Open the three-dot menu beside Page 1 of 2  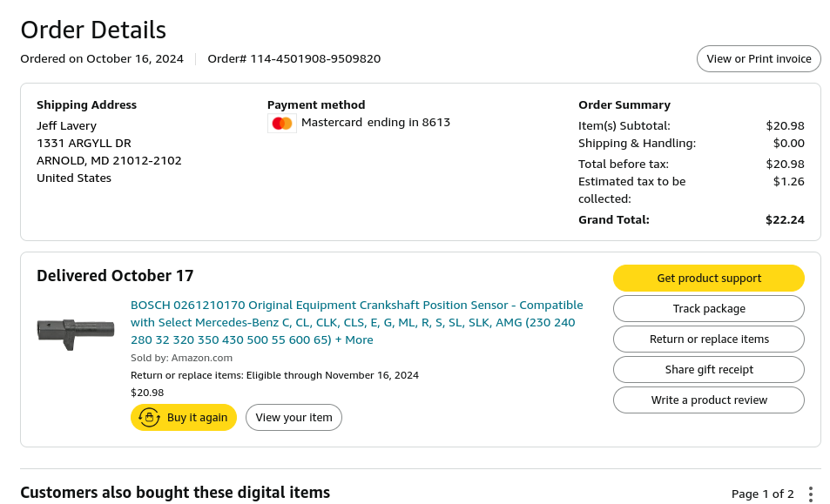pos(811,494)
